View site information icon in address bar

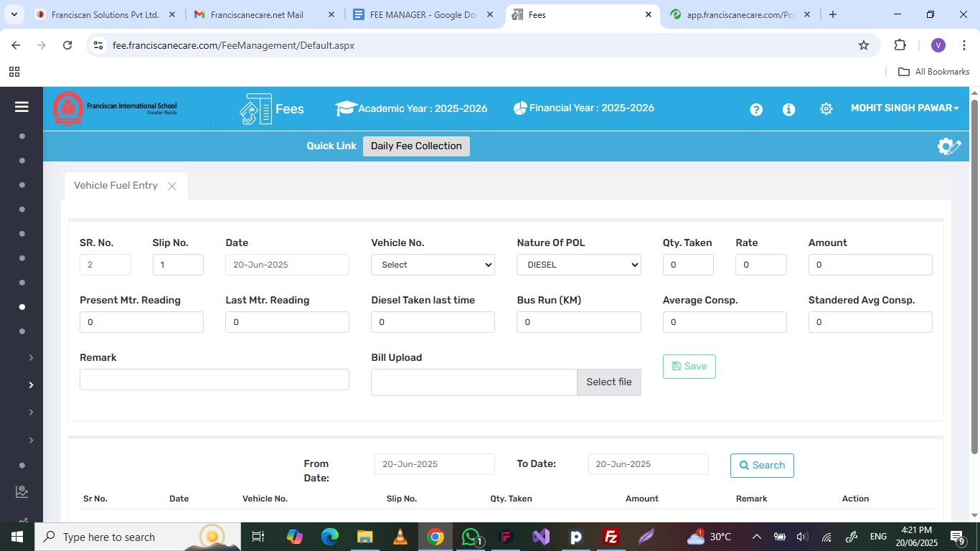coord(98,45)
